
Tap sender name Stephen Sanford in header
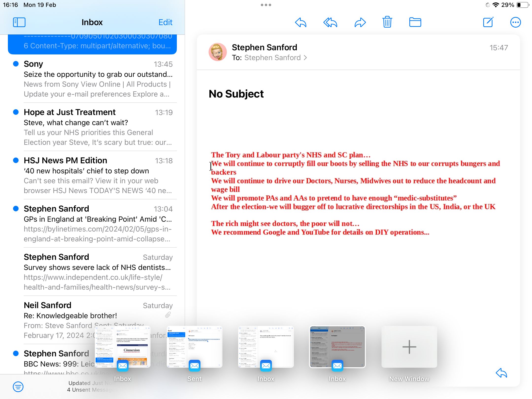point(265,47)
